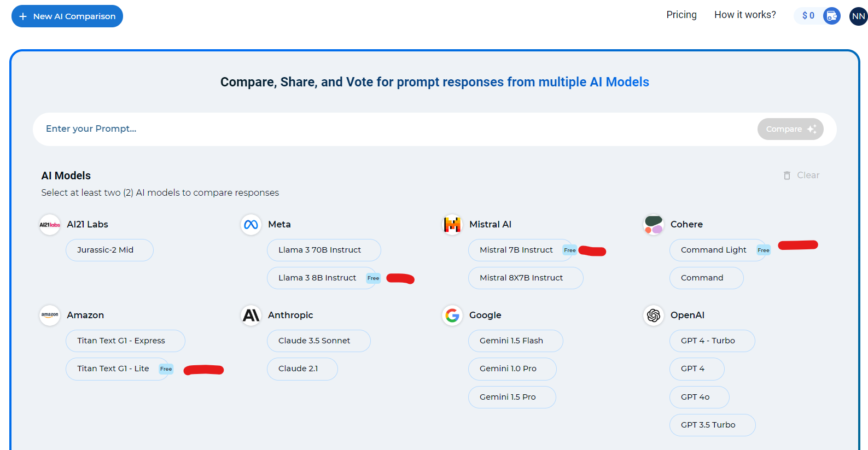Open the How it works? page
Image resolution: width=868 pixels, height=450 pixels.
[745, 15]
